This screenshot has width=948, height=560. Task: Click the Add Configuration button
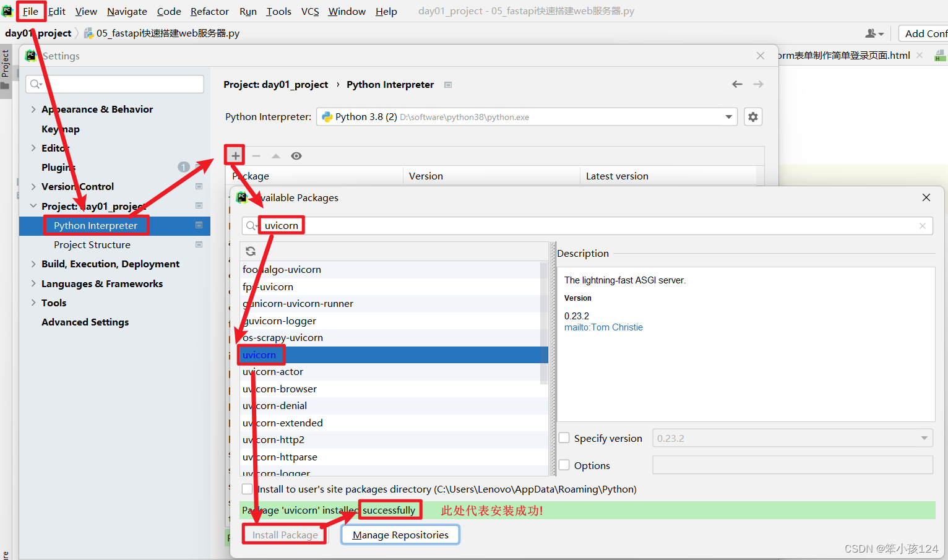[x=923, y=33]
